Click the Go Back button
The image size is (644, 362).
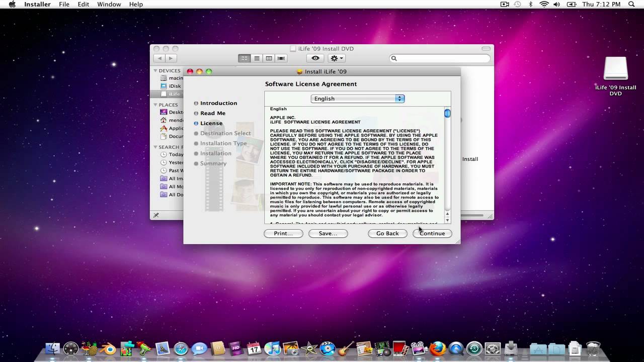pos(387,233)
